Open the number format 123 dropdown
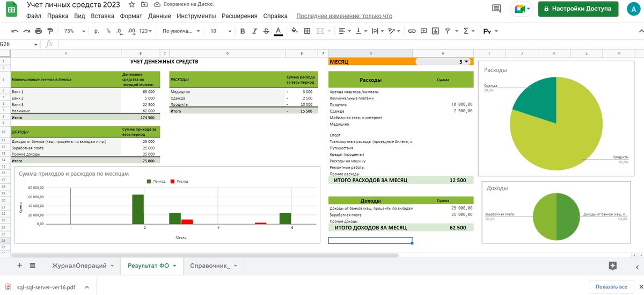 (145, 31)
